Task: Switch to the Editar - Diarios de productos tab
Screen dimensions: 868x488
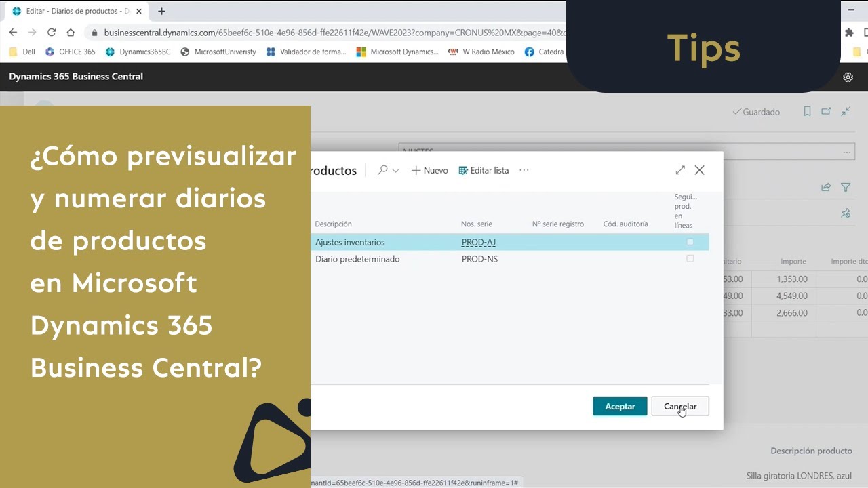Action: point(75,11)
